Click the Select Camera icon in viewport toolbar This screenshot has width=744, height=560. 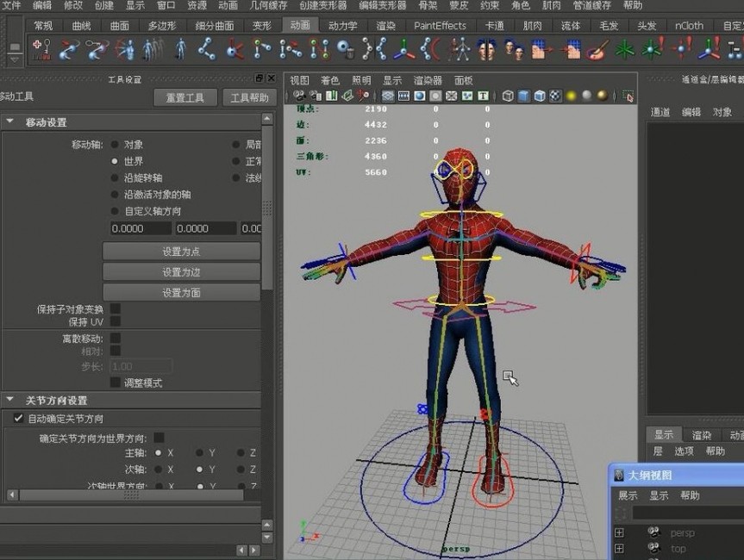coord(299,96)
